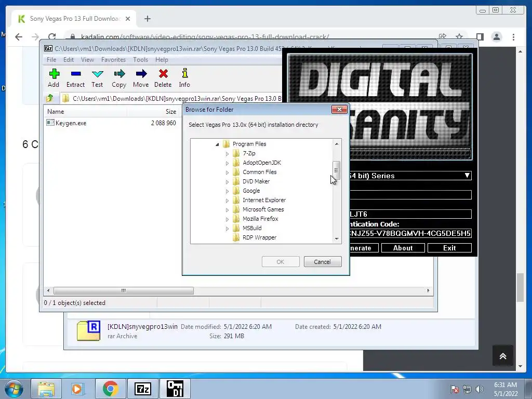Viewport: 532px width, 399px height.
Task: Click the Exit button in keygen
Action: point(449,248)
